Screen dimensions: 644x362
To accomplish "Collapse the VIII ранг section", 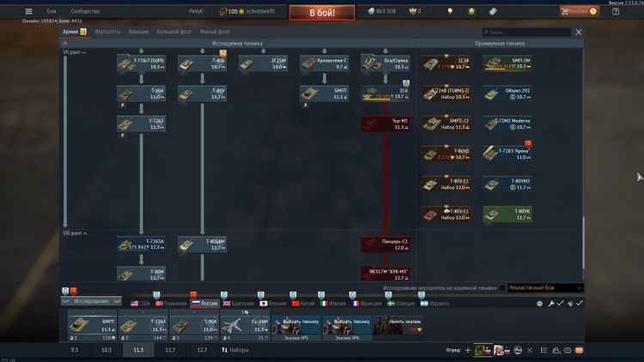I will pos(77,232).
